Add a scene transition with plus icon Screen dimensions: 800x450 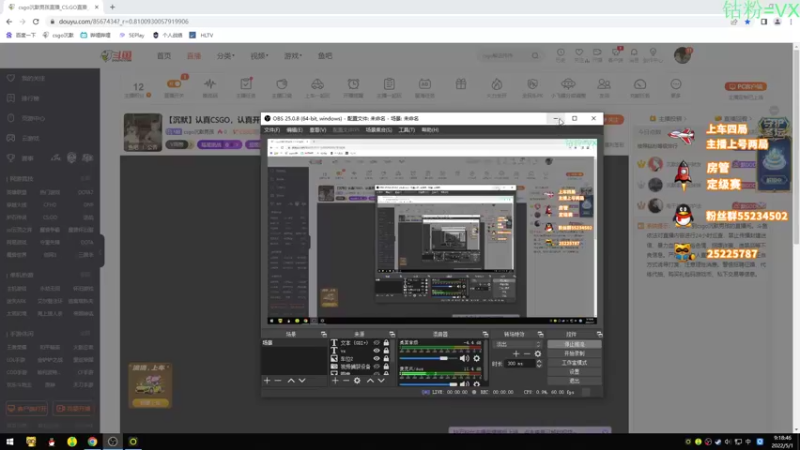[516, 354]
